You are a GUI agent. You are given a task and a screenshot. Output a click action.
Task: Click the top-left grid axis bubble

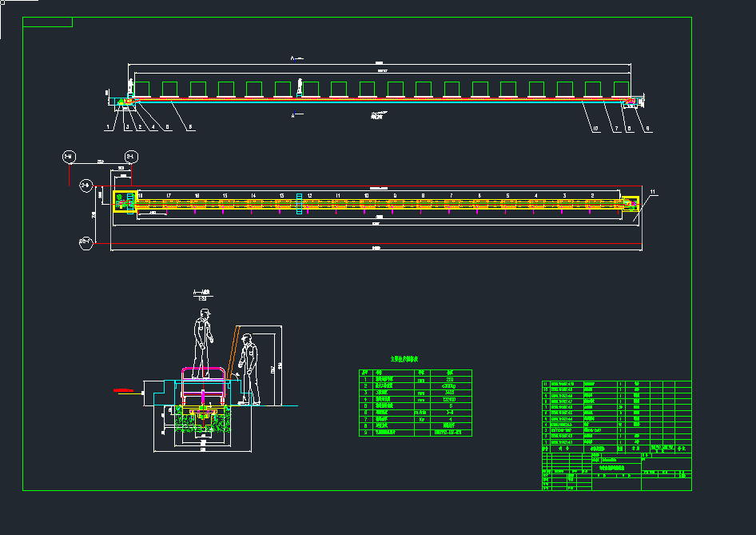[x=70, y=157]
